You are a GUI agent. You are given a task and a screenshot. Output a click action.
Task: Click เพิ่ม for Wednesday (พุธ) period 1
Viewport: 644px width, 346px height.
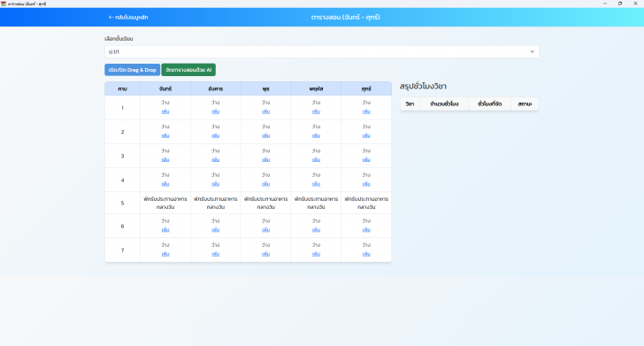pos(265,111)
